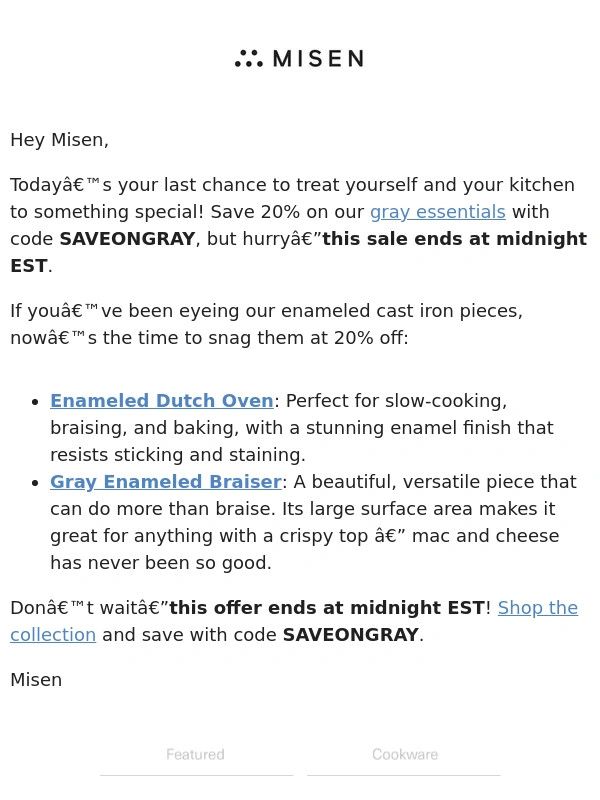Screen dimensions: 600x800
Task: Click the bullet before Gray Enameled Braiser
Action: (x=35, y=483)
